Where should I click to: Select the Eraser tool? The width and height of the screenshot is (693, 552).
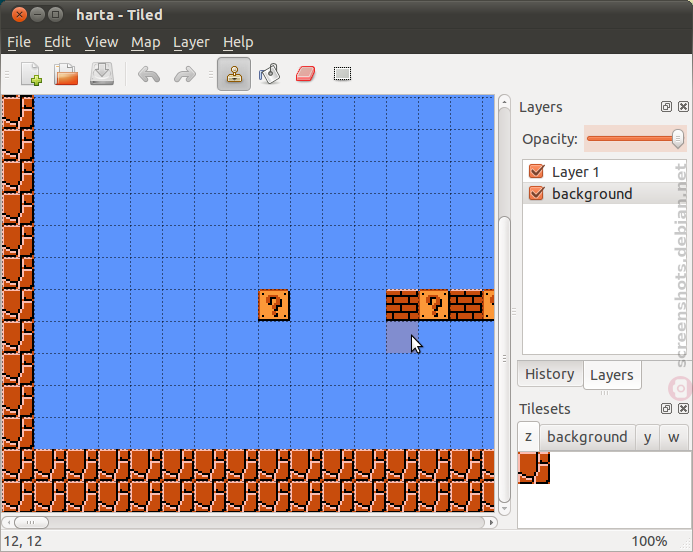305,74
